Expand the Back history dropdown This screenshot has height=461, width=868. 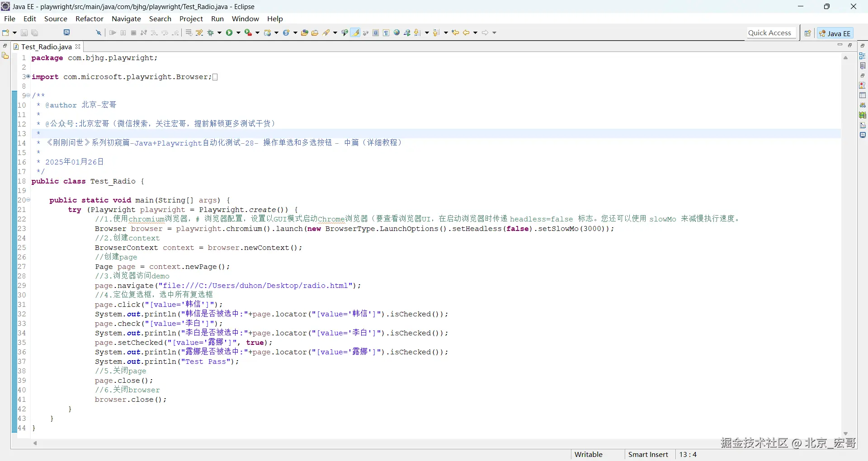(x=475, y=33)
